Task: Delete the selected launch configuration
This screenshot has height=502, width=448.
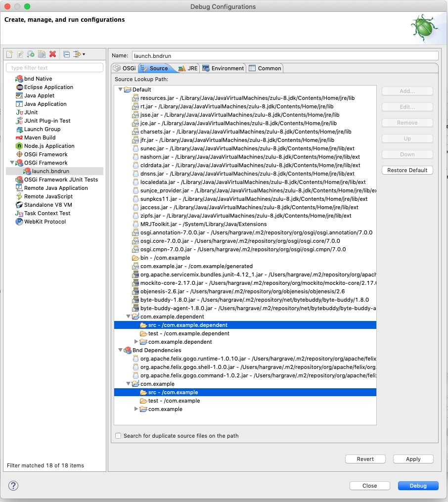Action: (53, 54)
